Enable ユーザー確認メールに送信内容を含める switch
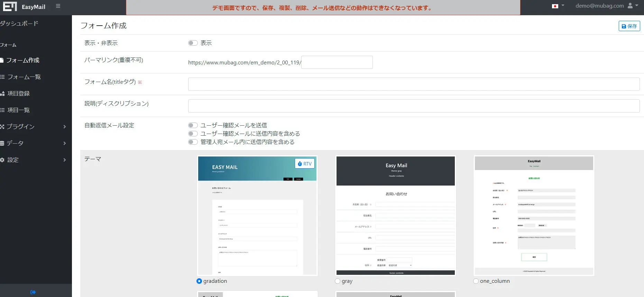 coord(193,134)
